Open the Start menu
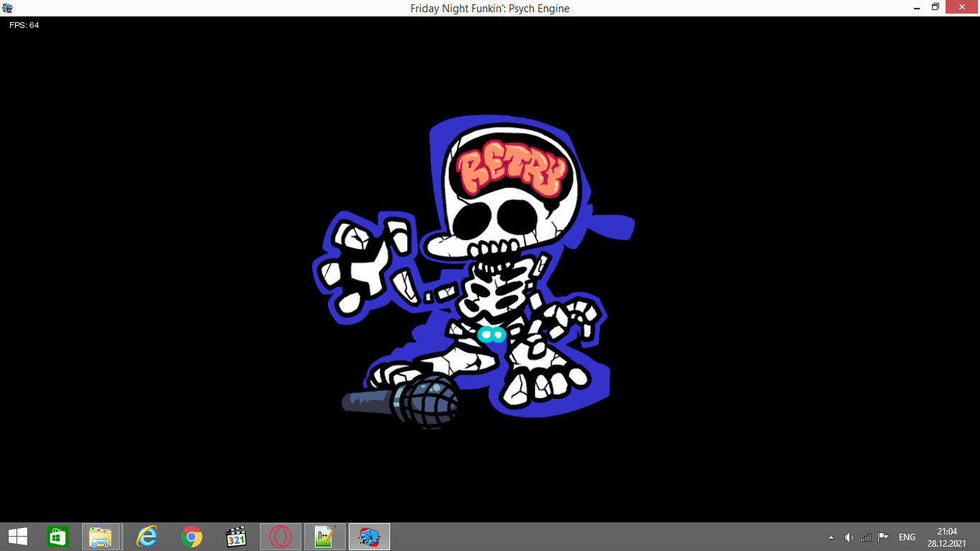This screenshot has height=551, width=980. (15, 537)
